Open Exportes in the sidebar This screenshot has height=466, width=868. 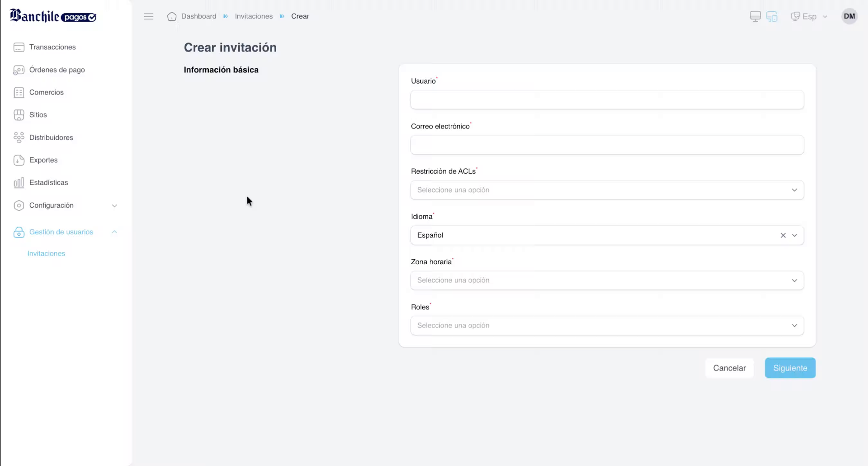tap(43, 160)
